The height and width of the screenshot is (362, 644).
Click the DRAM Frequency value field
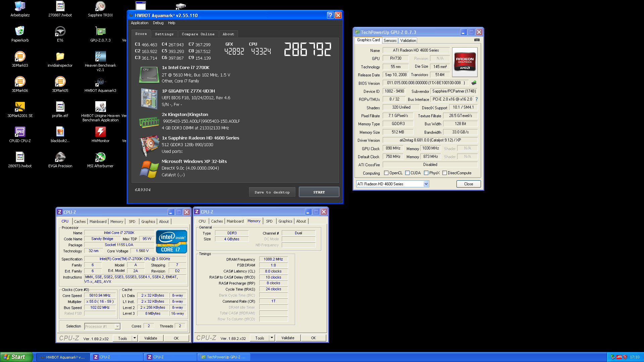(x=273, y=259)
